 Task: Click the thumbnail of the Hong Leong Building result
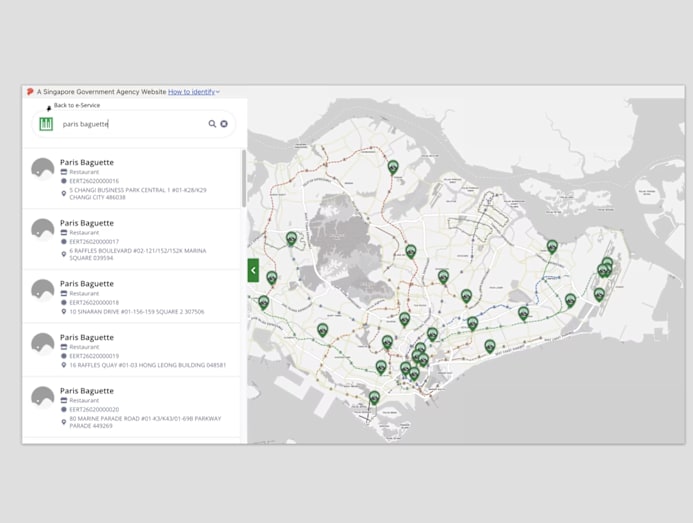[x=42, y=343]
